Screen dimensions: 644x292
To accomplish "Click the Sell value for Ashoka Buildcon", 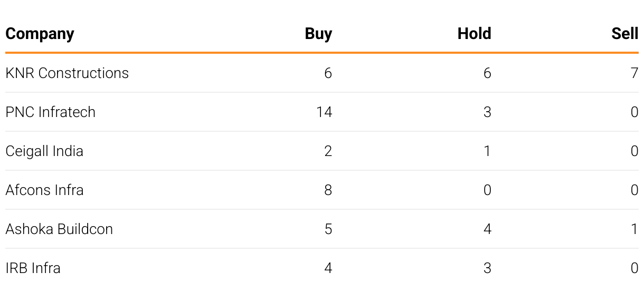I will click(x=634, y=229).
